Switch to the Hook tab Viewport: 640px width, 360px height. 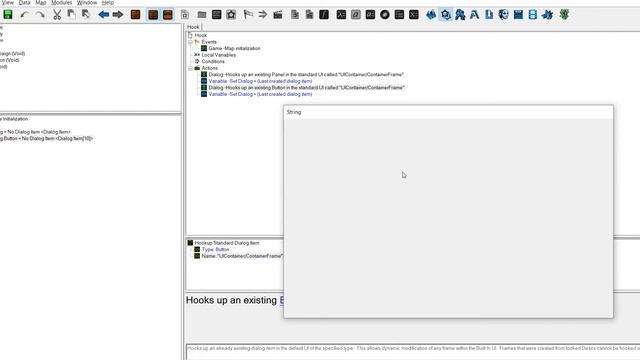coord(193,27)
